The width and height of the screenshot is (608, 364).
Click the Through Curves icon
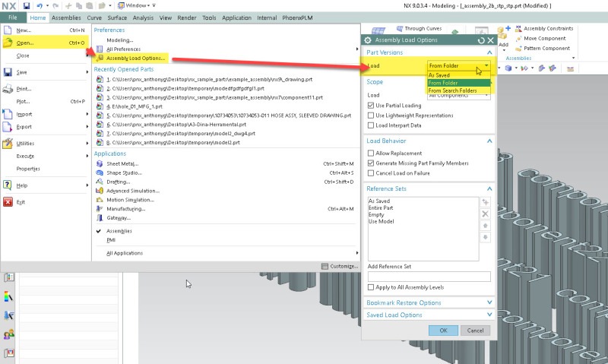coord(400,28)
